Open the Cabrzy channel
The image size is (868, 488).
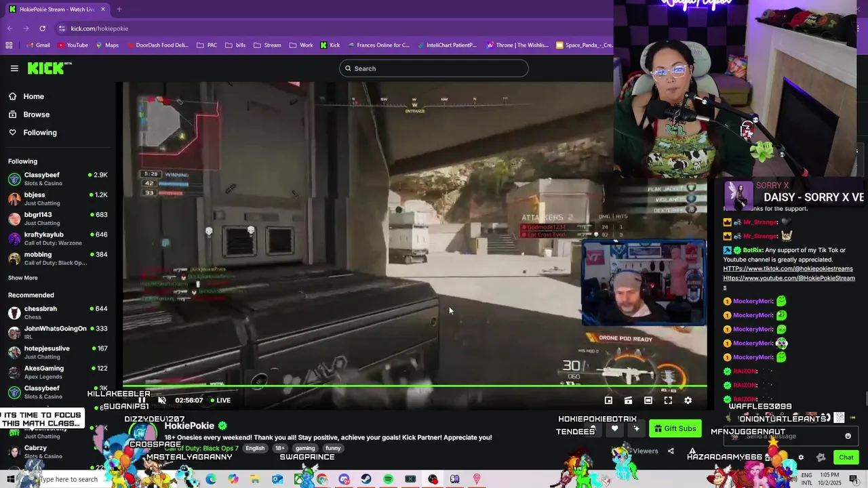(x=58, y=452)
